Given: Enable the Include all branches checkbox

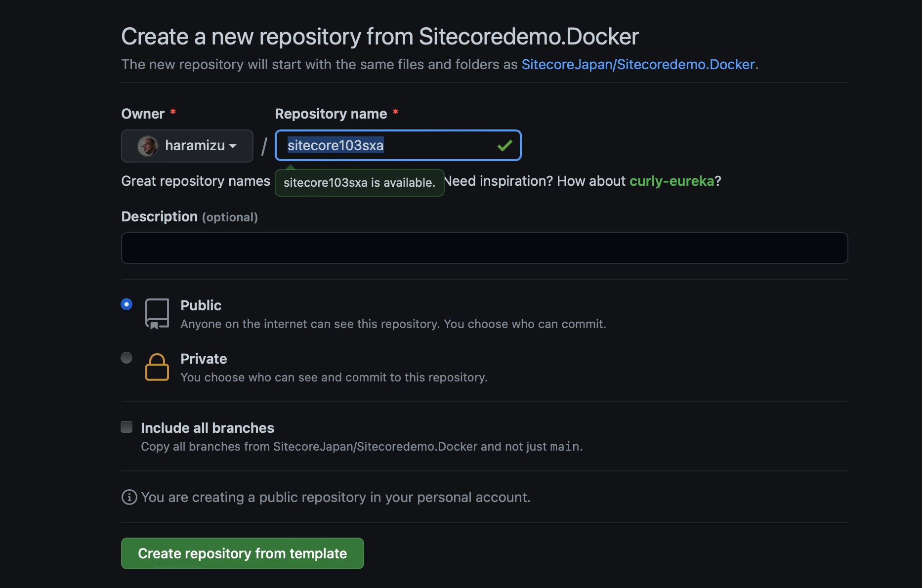Looking at the screenshot, I should [126, 427].
